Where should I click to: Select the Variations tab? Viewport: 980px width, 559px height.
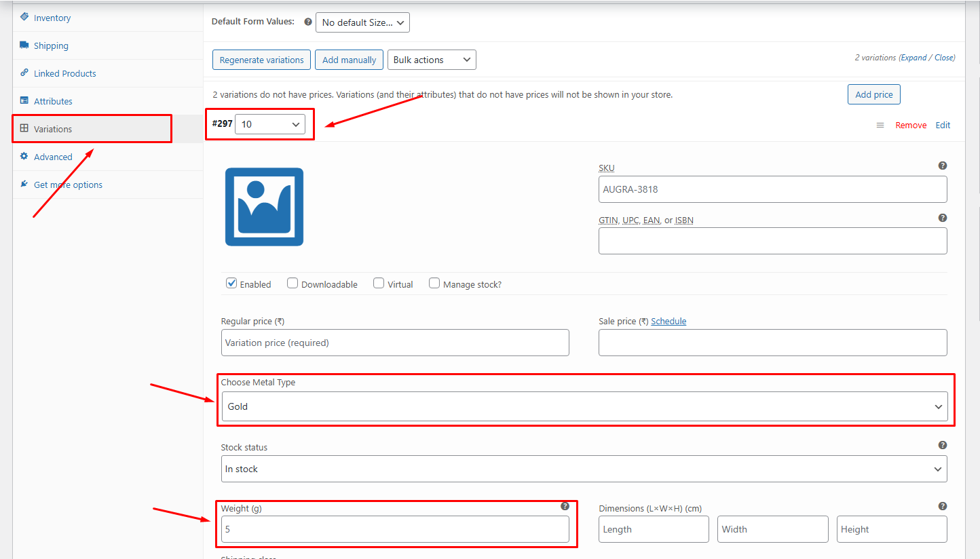tap(108, 129)
